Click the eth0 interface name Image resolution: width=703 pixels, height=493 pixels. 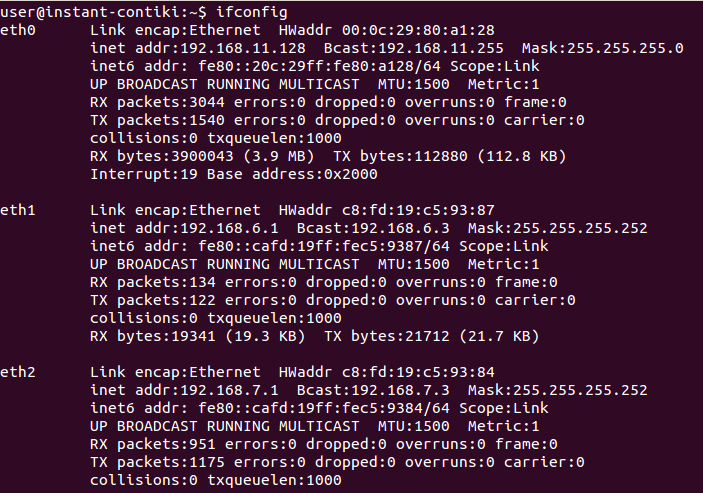tap(18, 30)
